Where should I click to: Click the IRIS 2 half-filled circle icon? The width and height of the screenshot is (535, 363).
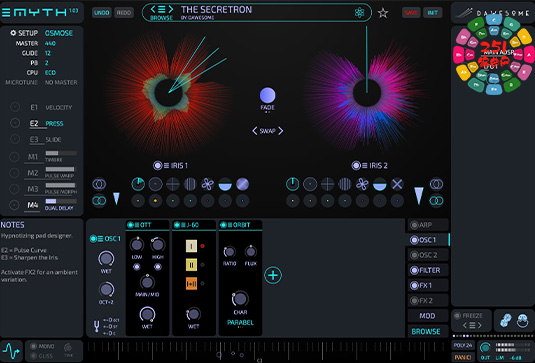coord(379,184)
